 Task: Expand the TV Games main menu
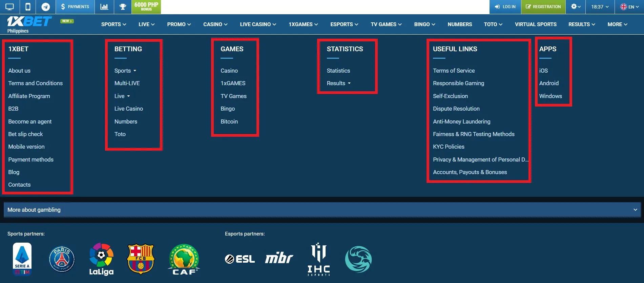pos(386,24)
